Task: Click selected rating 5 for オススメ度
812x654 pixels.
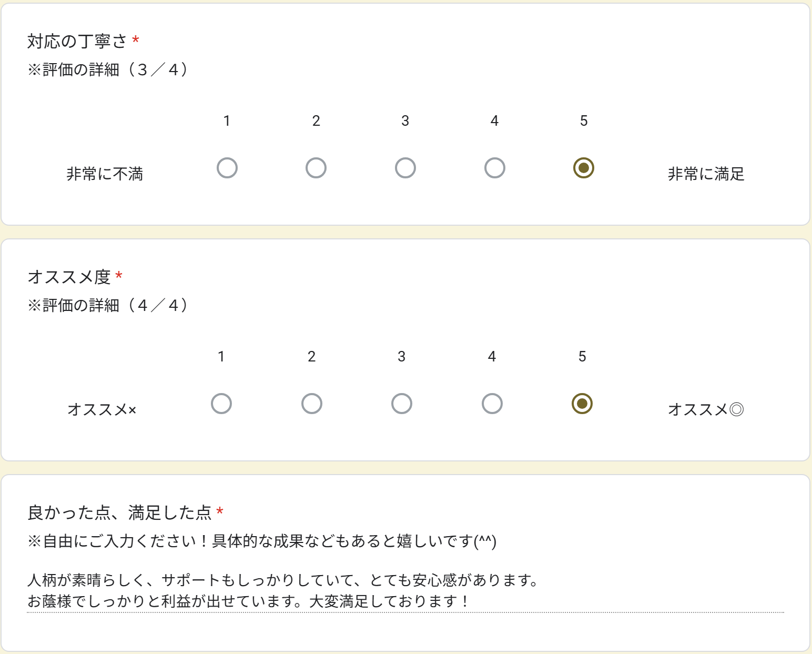Action: (x=582, y=404)
